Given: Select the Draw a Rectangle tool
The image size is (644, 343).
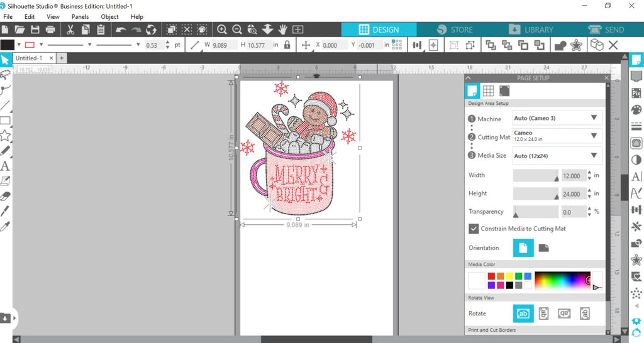Looking at the screenshot, I should pos(5,120).
